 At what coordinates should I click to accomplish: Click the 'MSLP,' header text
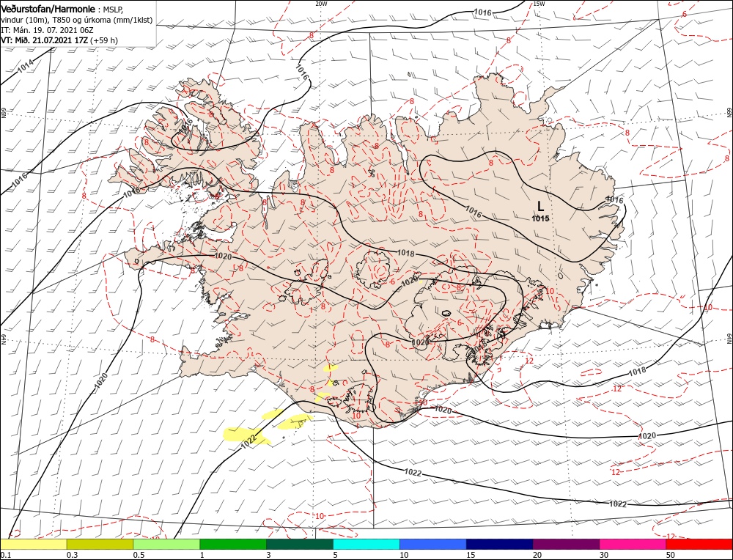click(114, 10)
